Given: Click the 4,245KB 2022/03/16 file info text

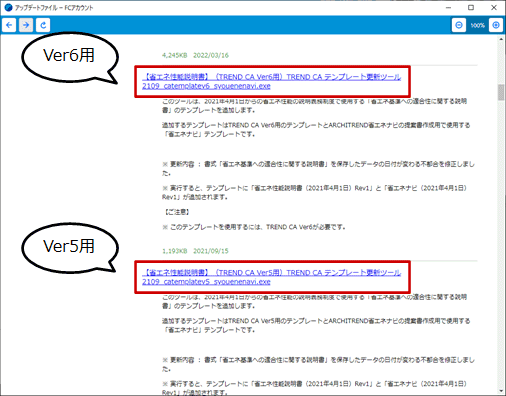Looking at the screenshot, I should (x=195, y=55).
